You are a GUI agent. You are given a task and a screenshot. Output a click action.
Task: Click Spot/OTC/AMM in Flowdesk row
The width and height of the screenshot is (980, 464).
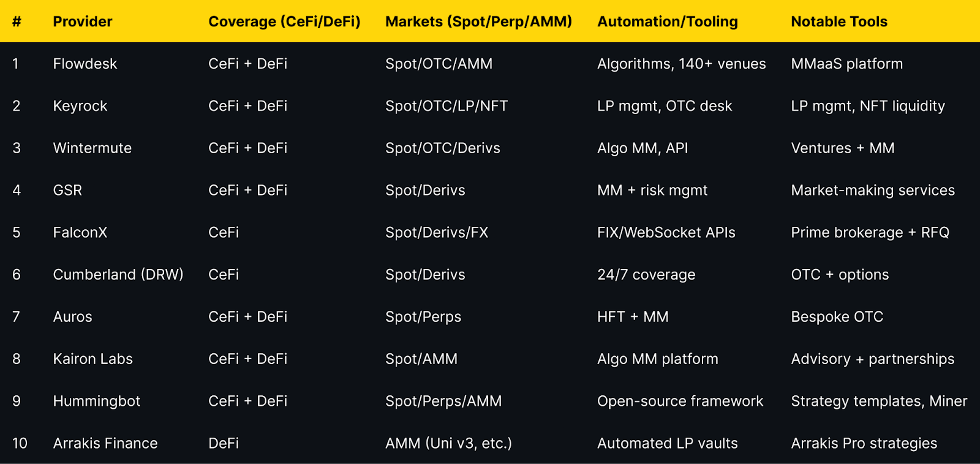pyautogui.click(x=439, y=64)
